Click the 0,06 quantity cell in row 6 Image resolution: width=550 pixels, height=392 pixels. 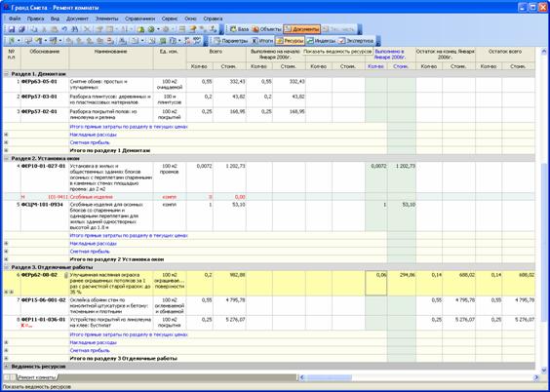pyautogui.click(x=376, y=283)
